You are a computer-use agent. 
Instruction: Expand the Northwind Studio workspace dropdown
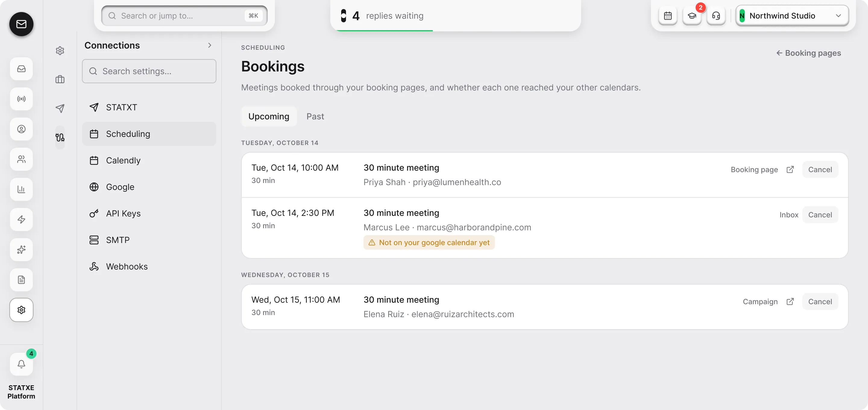[792, 15]
